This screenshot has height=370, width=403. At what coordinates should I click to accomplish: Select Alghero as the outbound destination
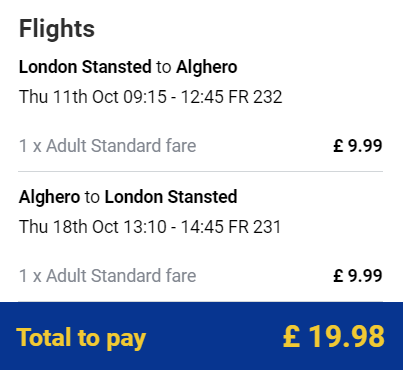(207, 67)
